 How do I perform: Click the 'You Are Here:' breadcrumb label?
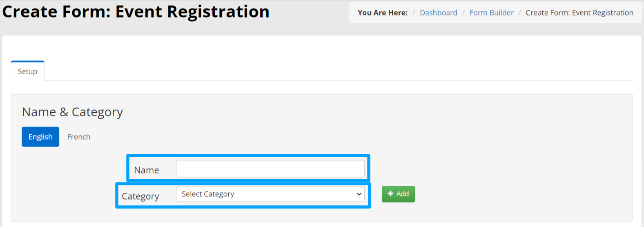[x=383, y=13]
